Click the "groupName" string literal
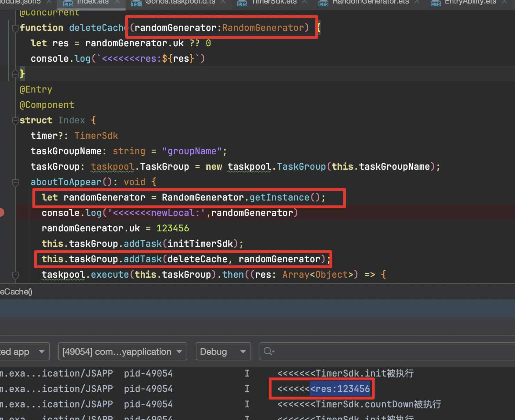Viewport: 515px width, 420px height. 192,151
